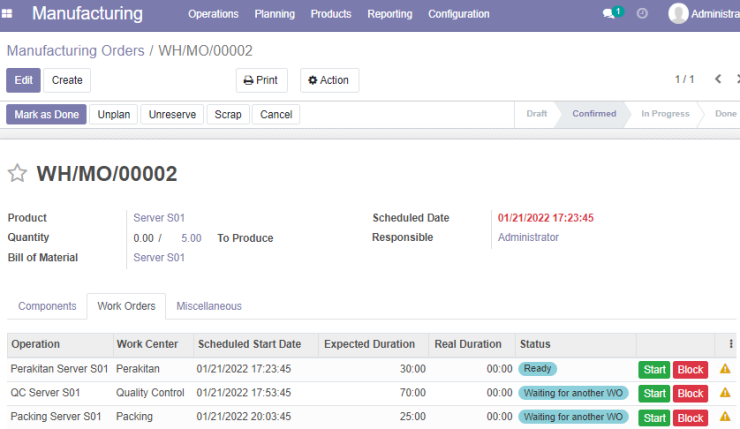
Task: Start the QC Server S01 work order
Action: coord(654,394)
